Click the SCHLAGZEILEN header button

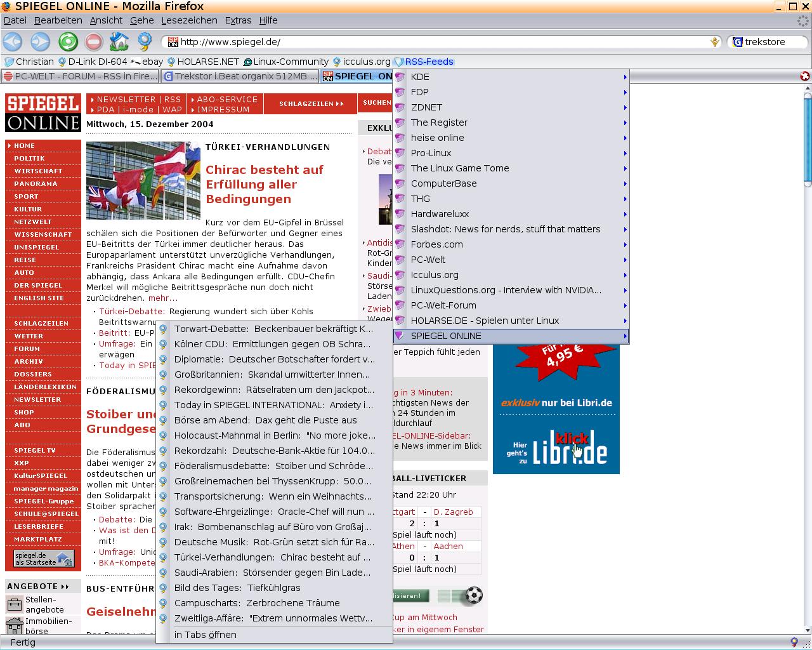(x=311, y=103)
